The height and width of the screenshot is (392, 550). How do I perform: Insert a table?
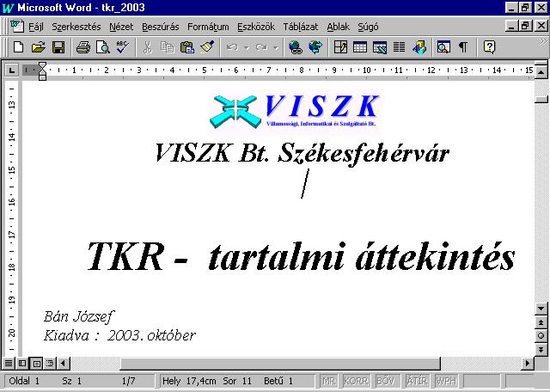pyautogui.click(x=360, y=46)
